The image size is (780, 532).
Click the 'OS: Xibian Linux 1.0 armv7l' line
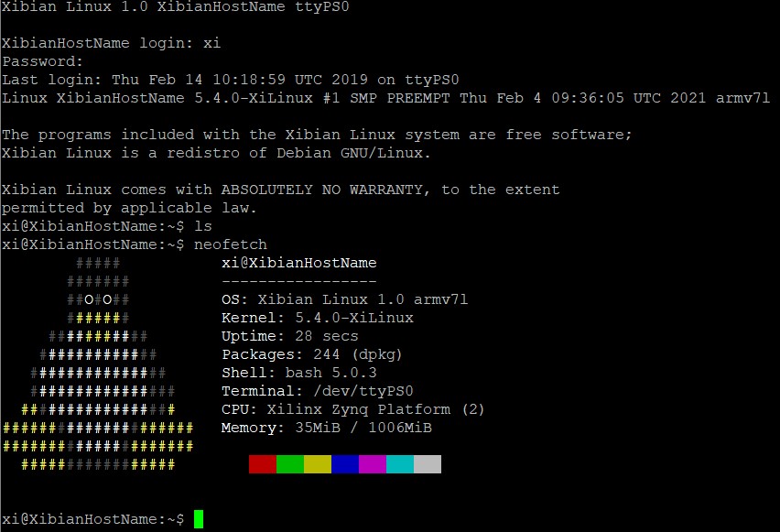pyautogui.click(x=344, y=299)
